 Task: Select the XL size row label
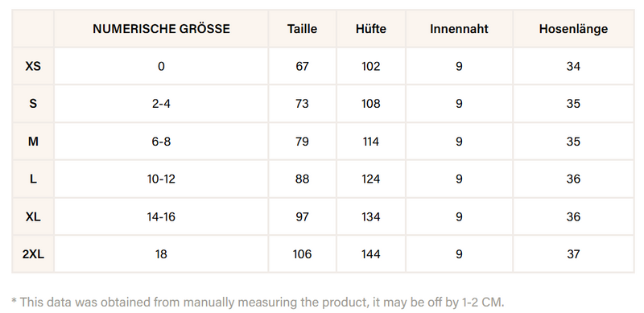(x=33, y=216)
